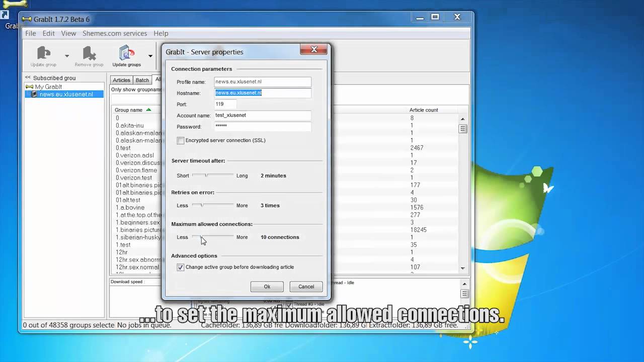Open the View menu
Viewport: 644px width, 362px height.
68,33
